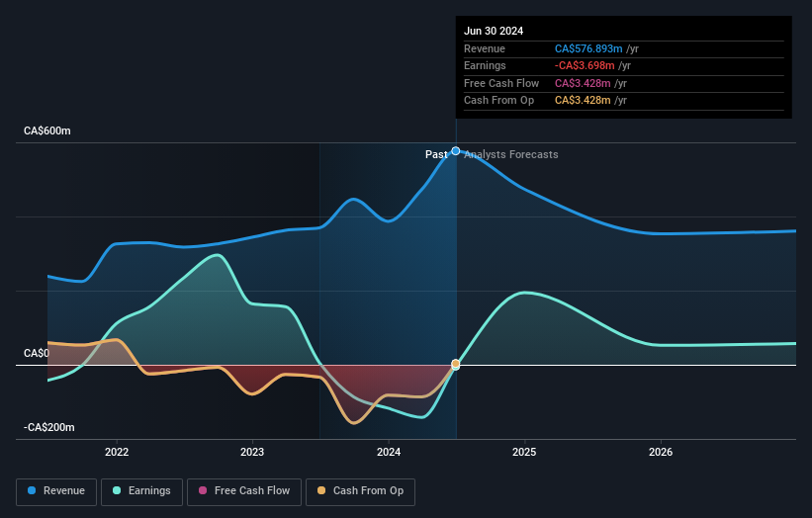Click the 2022 x-axis label

(117, 453)
